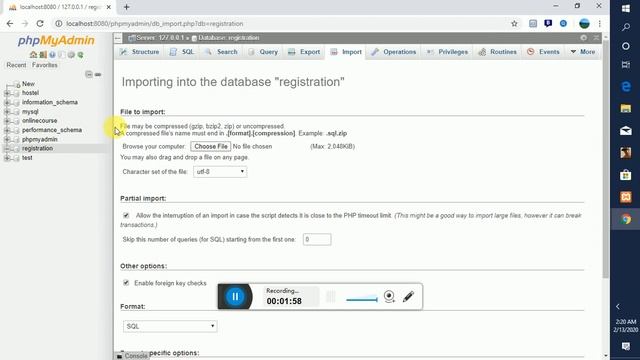The width and height of the screenshot is (640, 360).
Task: Click the skip queries number field
Action: 317,240
